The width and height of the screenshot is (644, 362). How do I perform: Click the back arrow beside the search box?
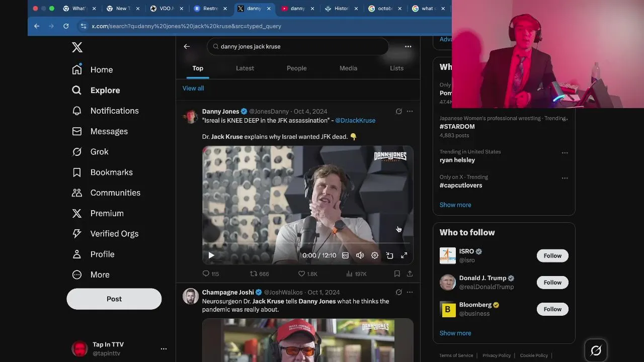tap(187, 46)
